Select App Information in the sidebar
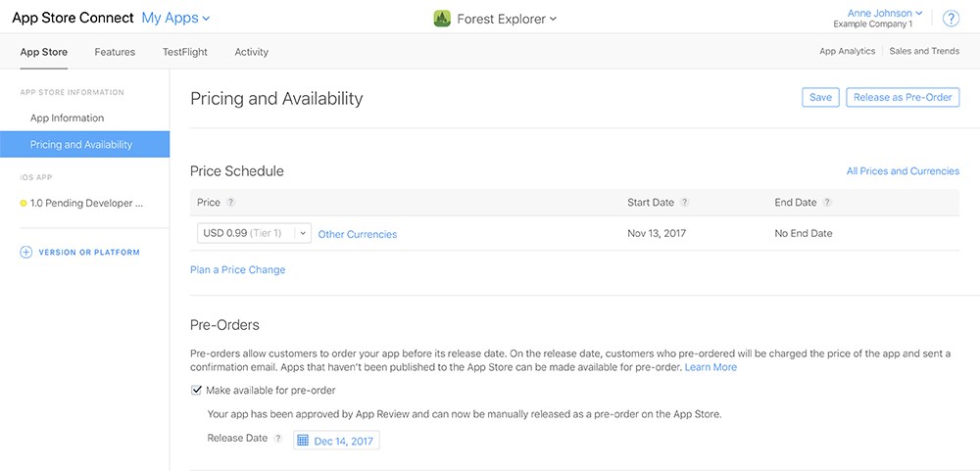The width and height of the screenshot is (980, 471). coord(67,118)
